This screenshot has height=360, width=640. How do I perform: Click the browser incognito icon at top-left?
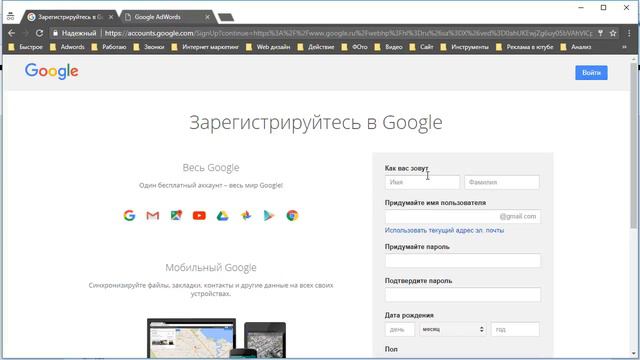tap(11, 17)
